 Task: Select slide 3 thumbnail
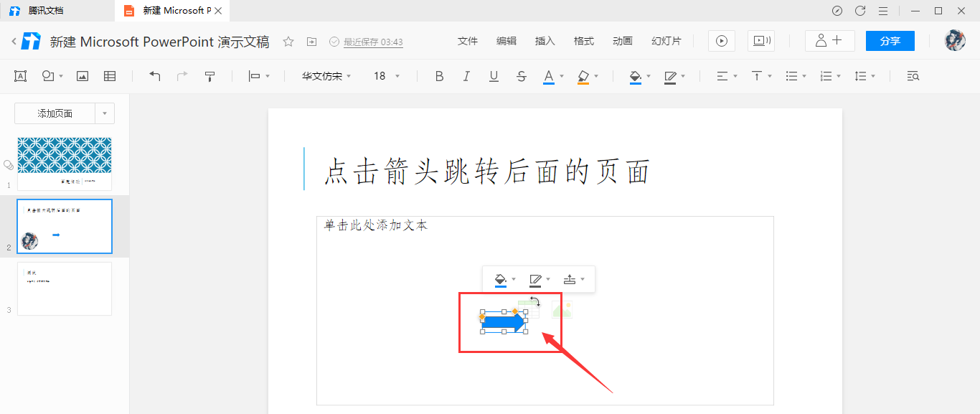tap(64, 288)
